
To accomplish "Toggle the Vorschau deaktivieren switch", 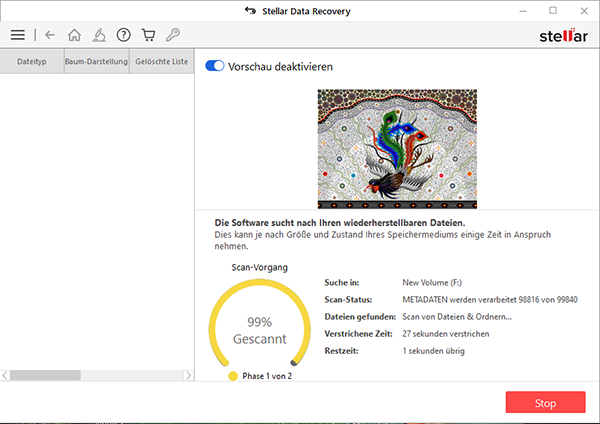I will (214, 66).
